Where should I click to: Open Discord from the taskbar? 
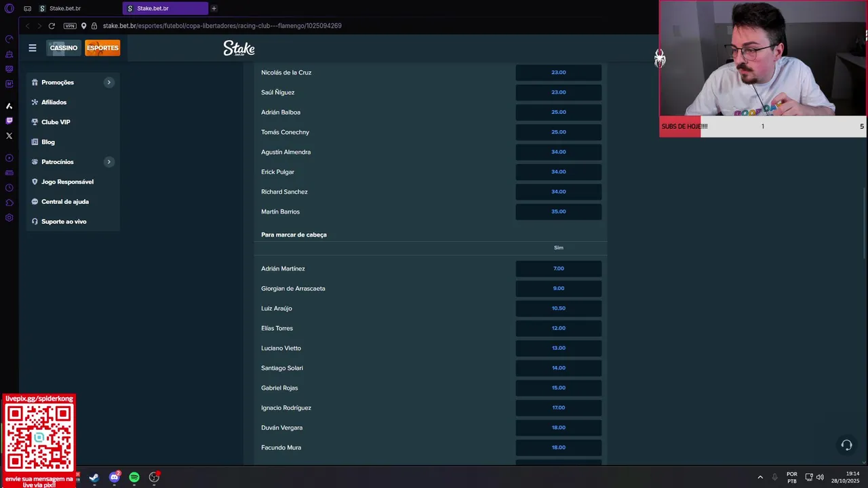point(114,477)
